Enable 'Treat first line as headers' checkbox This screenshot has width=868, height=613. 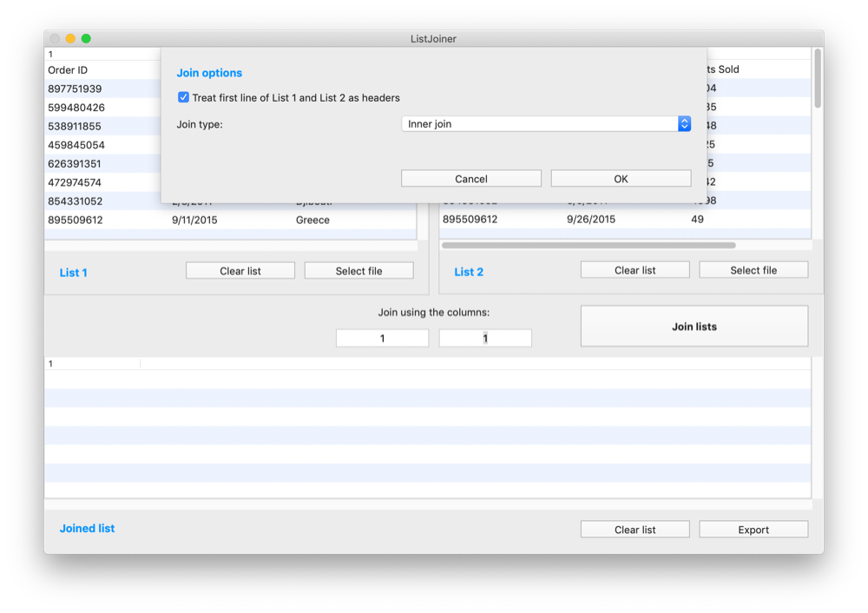click(x=183, y=97)
